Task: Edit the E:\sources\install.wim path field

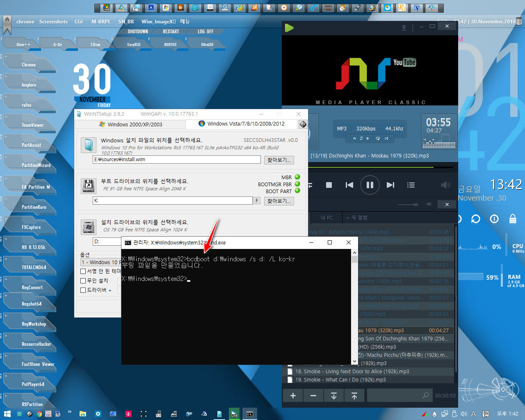Action: 177,160
